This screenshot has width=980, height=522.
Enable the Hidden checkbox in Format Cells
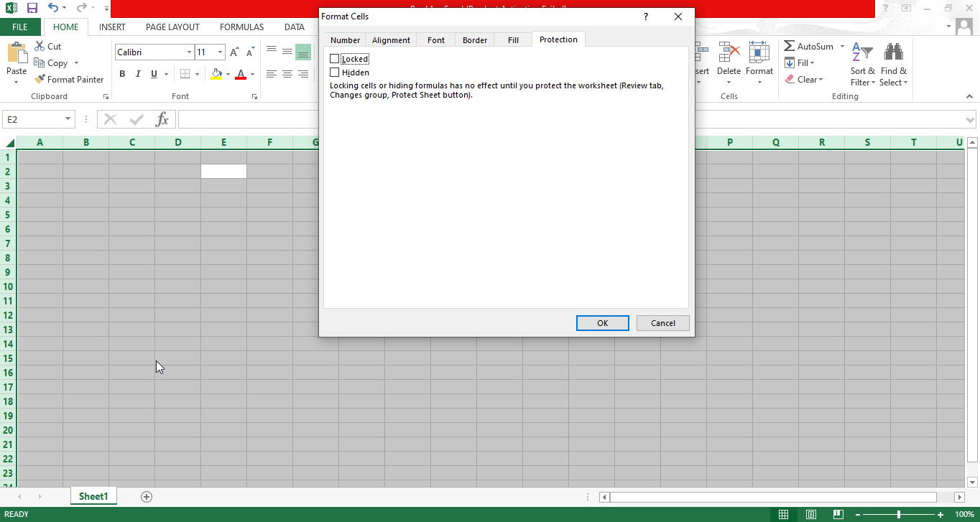pyautogui.click(x=335, y=73)
